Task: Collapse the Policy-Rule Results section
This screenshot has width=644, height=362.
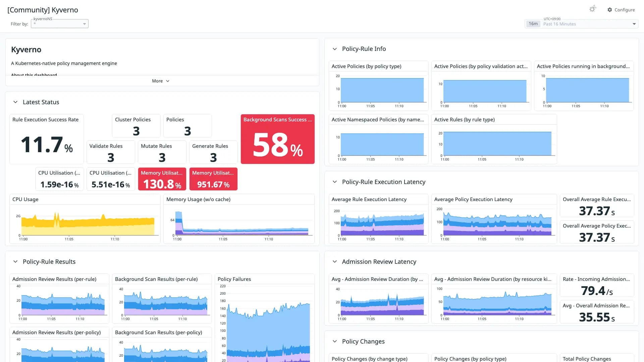Action: 15,262
